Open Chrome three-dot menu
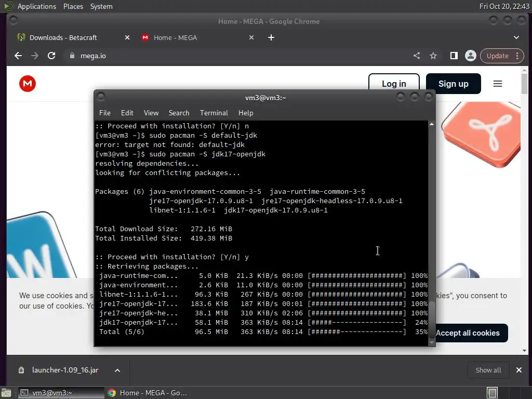This screenshot has height=399, width=532. pos(517,56)
